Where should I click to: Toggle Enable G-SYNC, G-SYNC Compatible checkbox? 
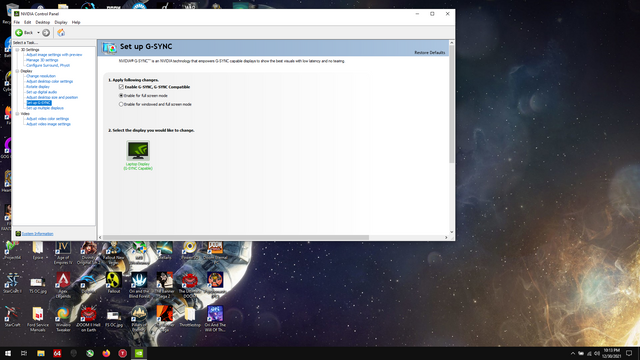point(121,87)
